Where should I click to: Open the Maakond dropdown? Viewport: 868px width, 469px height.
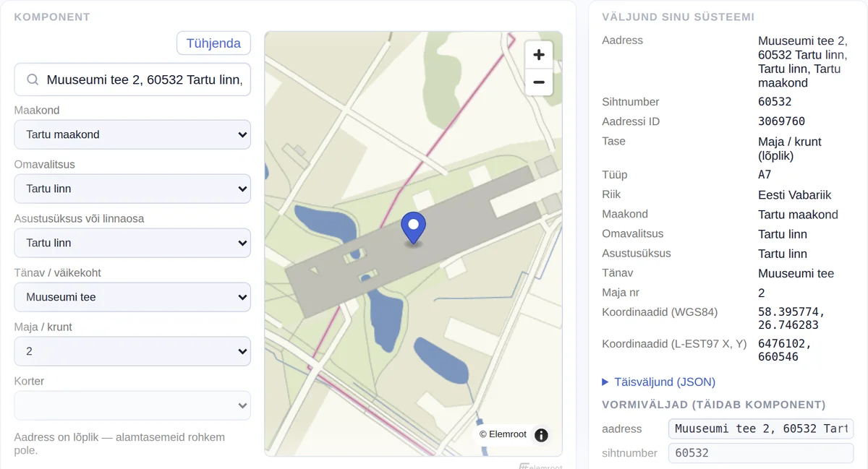click(x=132, y=134)
